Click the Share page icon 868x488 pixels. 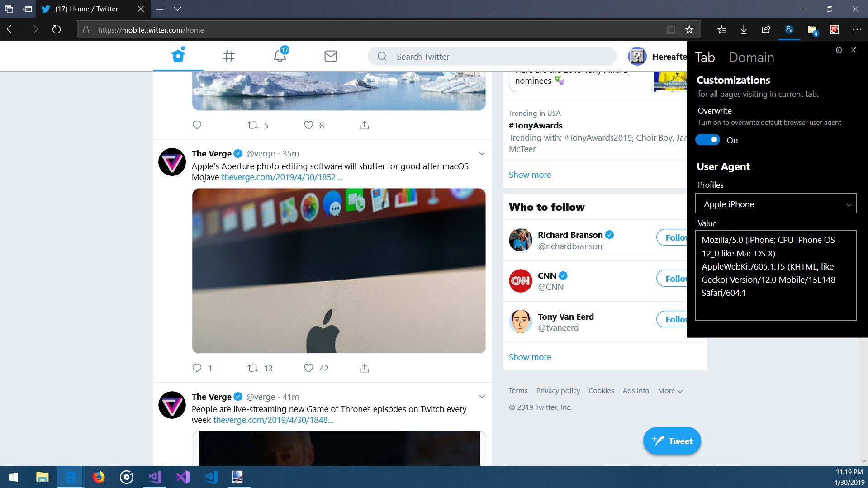pos(766,30)
